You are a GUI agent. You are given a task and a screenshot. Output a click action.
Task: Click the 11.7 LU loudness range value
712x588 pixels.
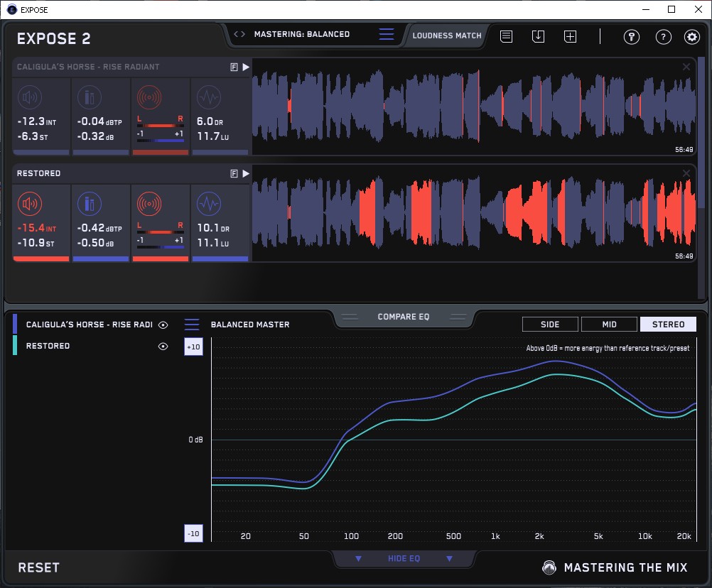point(213,136)
